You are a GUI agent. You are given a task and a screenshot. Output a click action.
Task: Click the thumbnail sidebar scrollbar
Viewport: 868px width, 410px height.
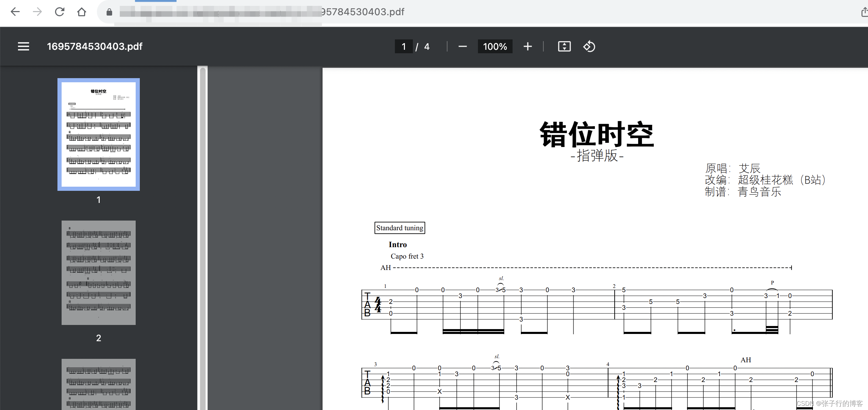203,239
